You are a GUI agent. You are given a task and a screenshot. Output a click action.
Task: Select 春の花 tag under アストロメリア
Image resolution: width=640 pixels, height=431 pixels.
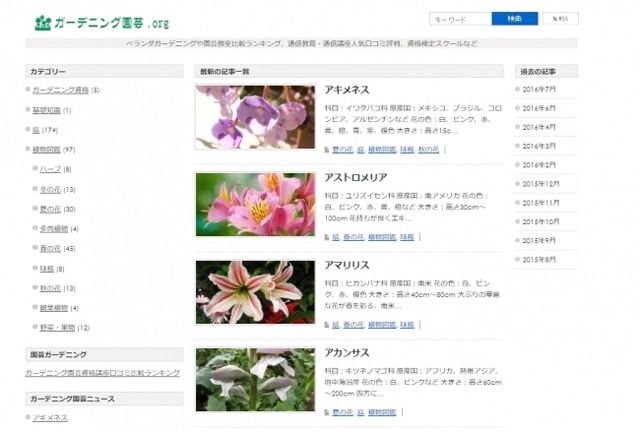[353, 237]
